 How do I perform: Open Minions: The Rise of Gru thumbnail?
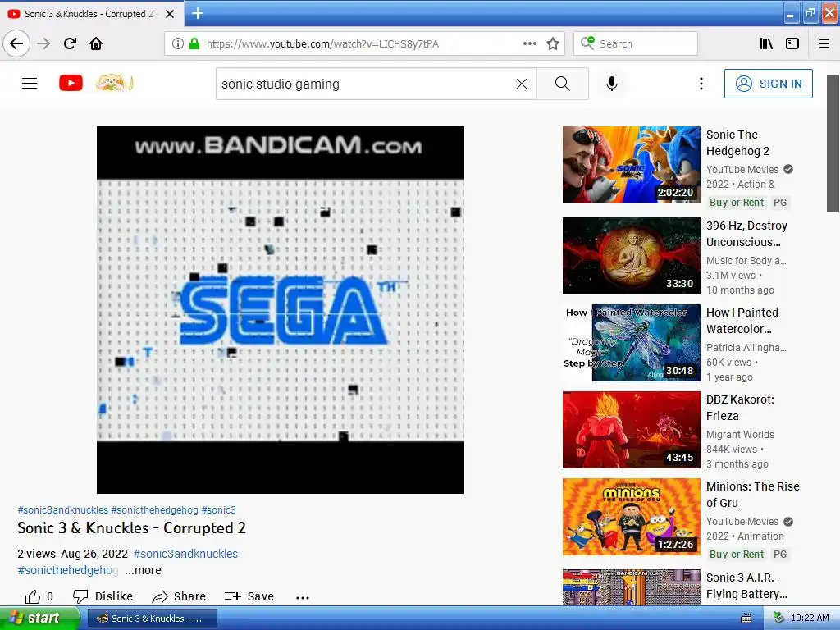pyautogui.click(x=631, y=517)
